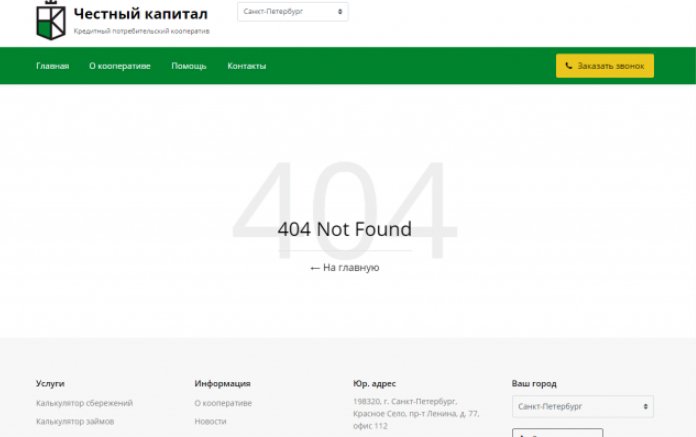Click the Кредитный потребительский кооператив subtitle

[142, 31]
